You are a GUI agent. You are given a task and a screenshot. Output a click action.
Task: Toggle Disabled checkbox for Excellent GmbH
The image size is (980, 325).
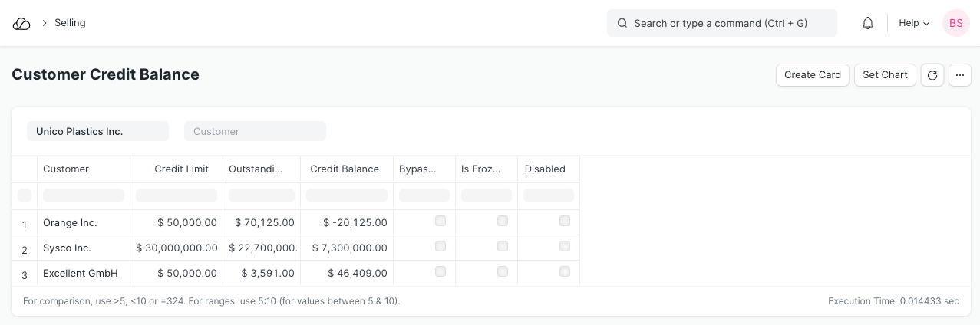coord(564,272)
